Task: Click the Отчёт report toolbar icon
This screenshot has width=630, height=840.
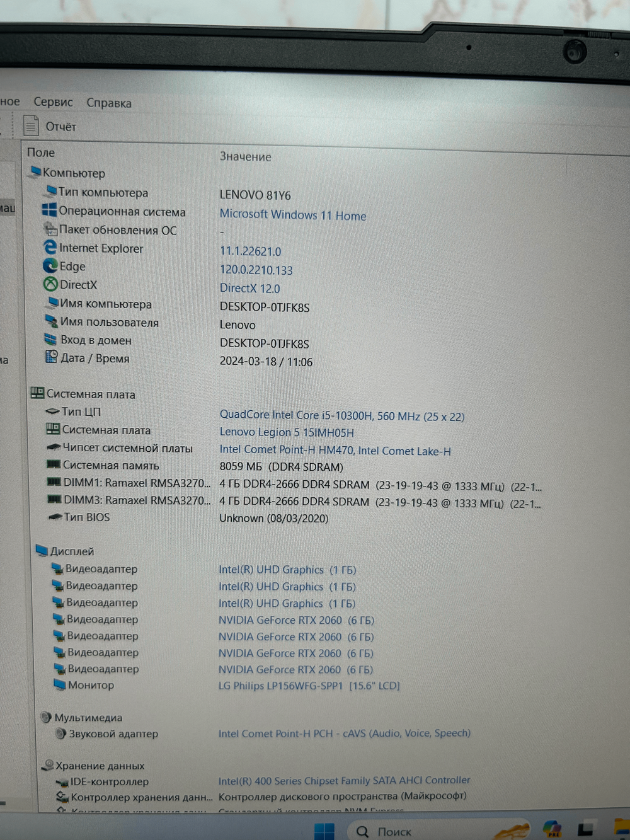Action: [x=32, y=125]
